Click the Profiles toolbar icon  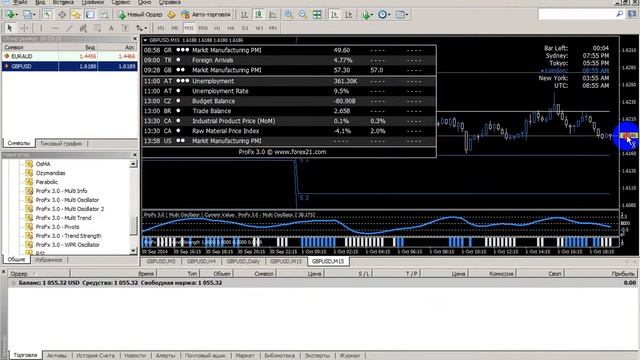(27, 15)
